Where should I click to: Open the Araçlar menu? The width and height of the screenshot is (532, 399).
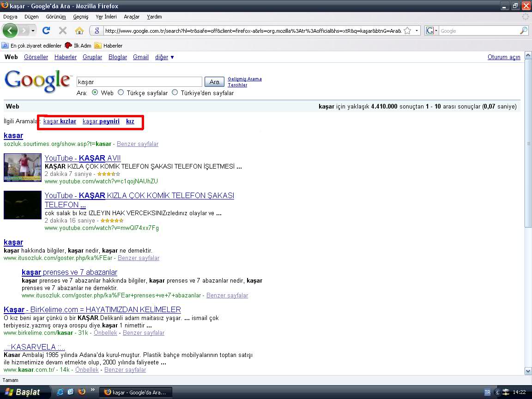coord(132,17)
